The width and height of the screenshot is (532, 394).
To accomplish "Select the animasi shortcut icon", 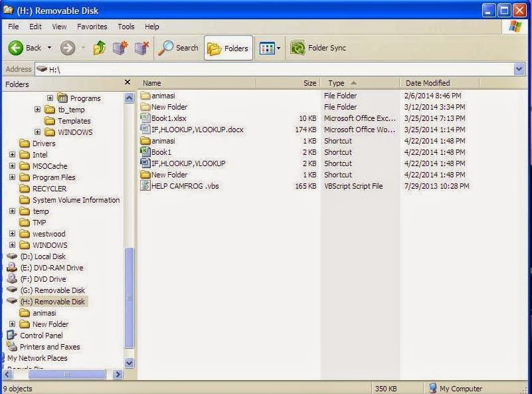I will pos(145,141).
